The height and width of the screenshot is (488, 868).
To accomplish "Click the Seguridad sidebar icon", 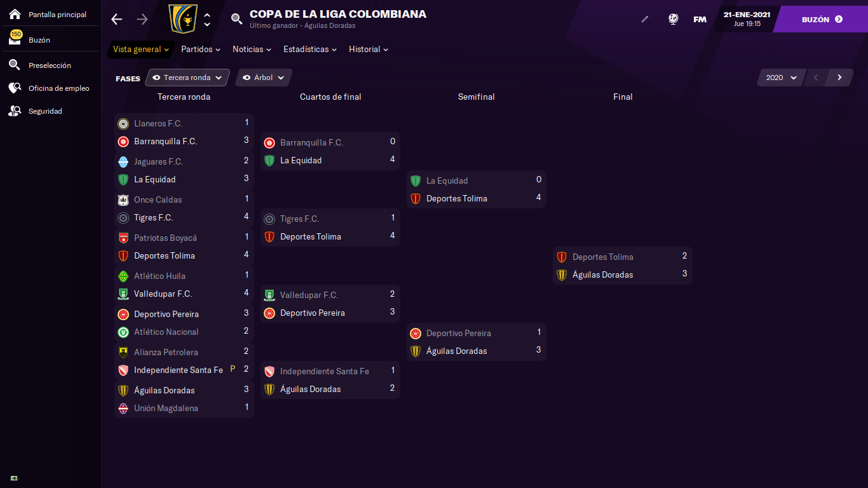I will (15, 111).
